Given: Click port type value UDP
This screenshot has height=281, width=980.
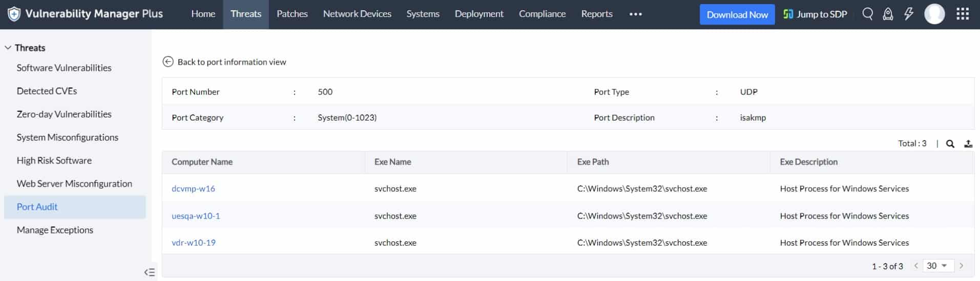Looking at the screenshot, I should 748,92.
